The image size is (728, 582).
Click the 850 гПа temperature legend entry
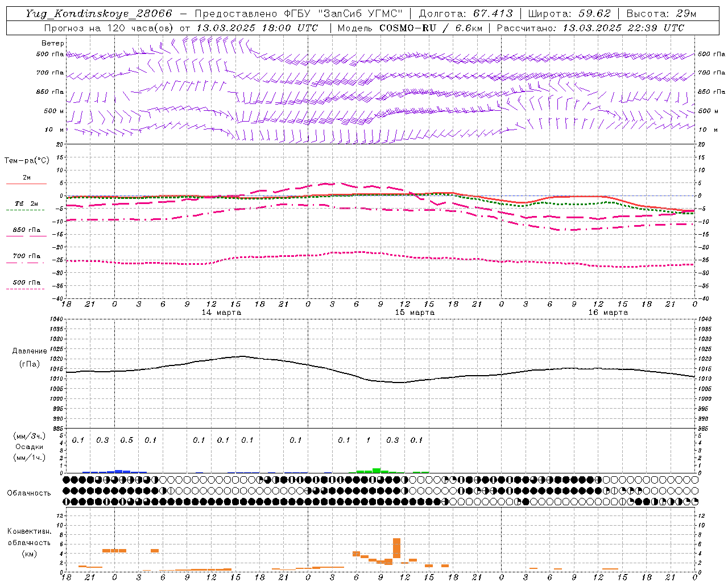click(x=27, y=230)
